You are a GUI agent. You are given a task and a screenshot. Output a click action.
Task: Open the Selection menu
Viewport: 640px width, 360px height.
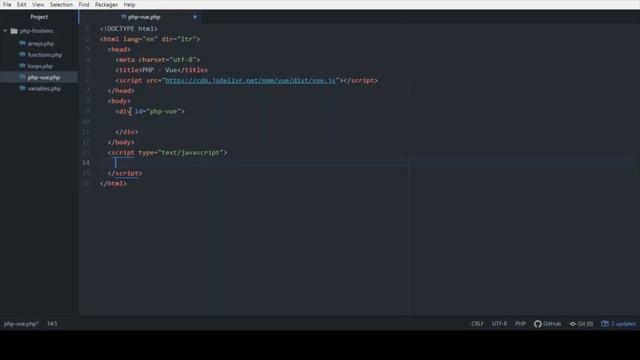61,4
